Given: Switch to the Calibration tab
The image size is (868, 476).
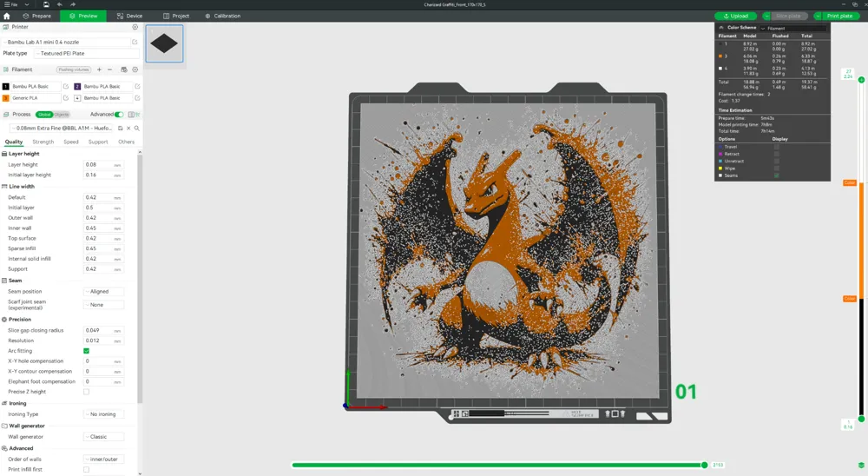Looking at the screenshot, I should [x=222, y=17].
